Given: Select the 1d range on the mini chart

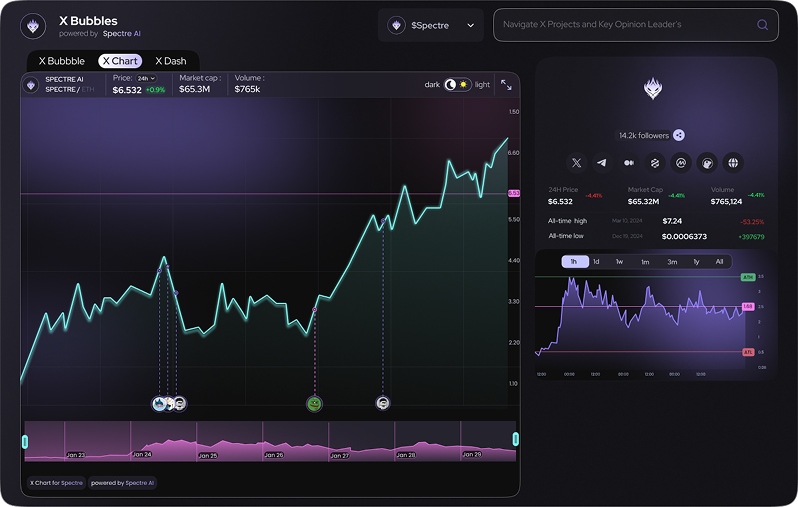Looking at the screenshot, I should (596, 262).
